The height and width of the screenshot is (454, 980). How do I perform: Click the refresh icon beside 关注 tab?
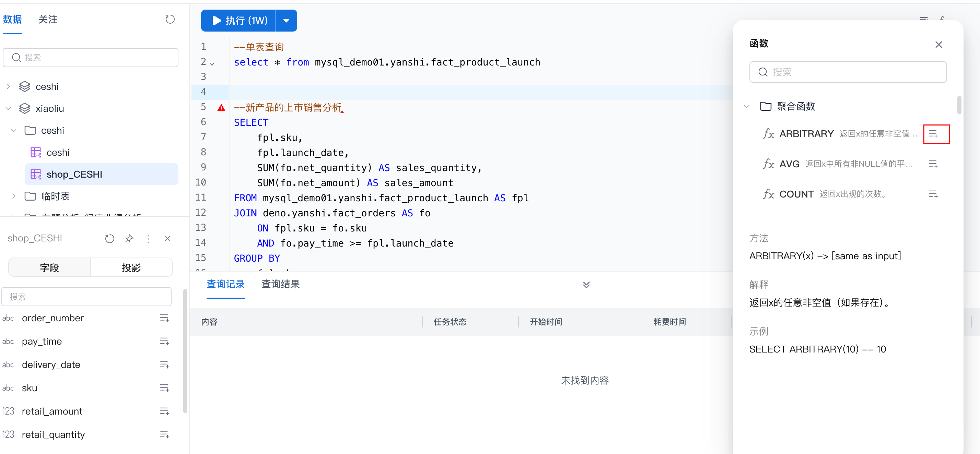170,20
